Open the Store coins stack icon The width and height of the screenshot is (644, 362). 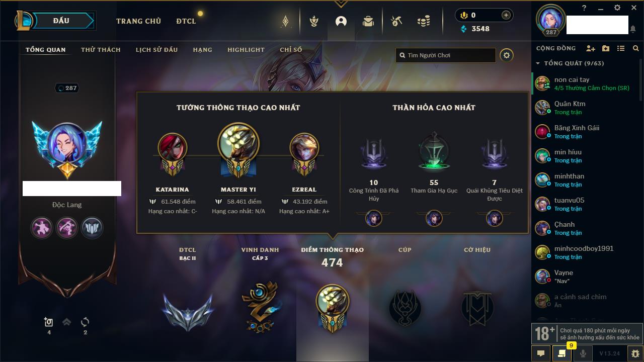click(424, 21)
